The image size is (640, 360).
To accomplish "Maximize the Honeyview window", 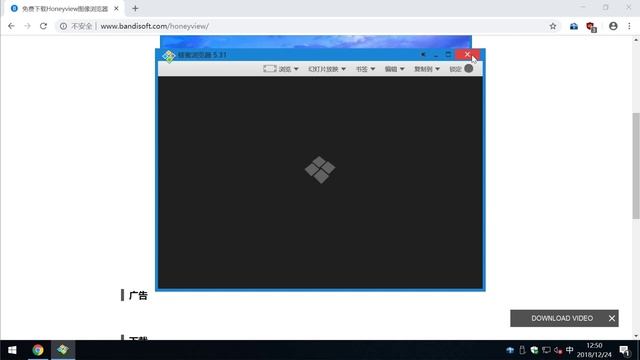I will click(448, 54).
